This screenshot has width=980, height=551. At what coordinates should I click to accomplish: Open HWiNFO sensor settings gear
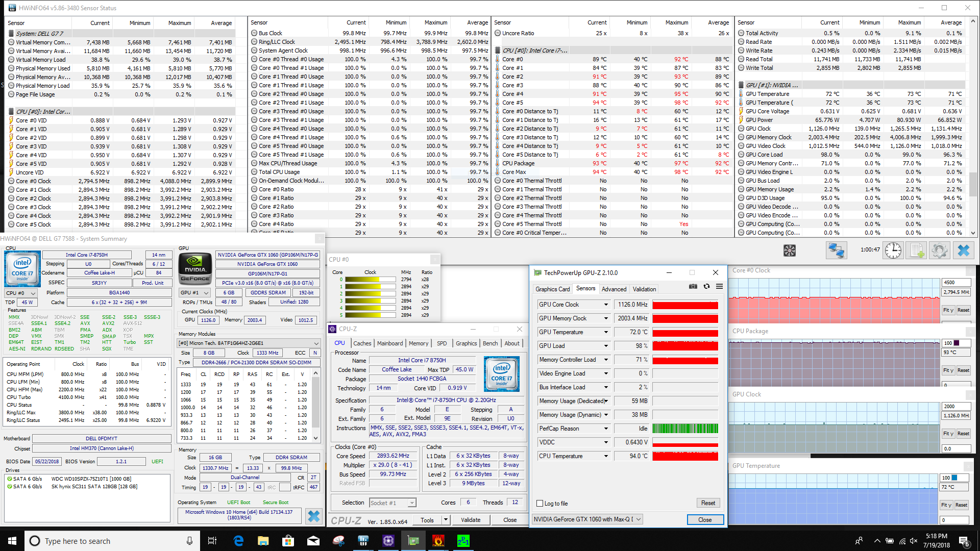(x=940, y=251)
